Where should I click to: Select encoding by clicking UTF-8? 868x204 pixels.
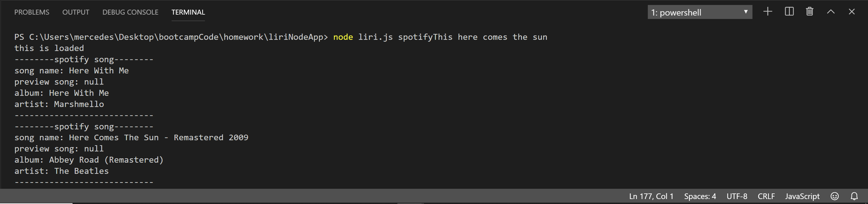(737, 196)
